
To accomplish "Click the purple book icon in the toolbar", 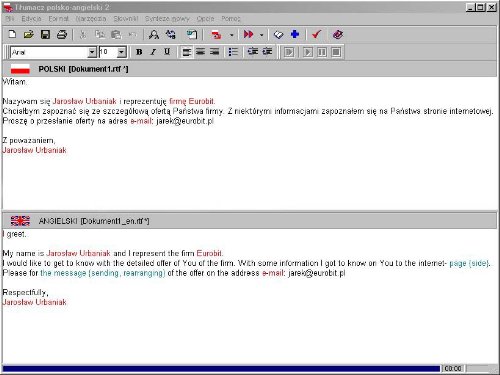I will pos(338,34).
